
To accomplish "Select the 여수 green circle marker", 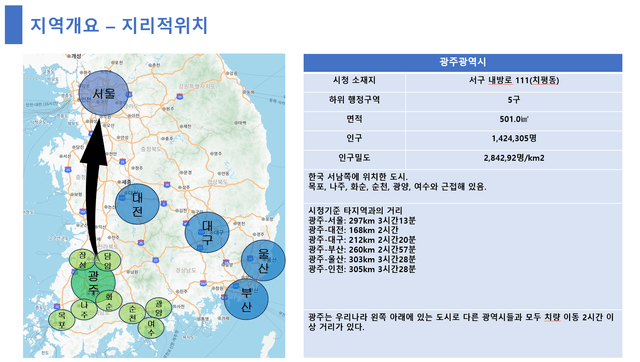I will (151, 328).
